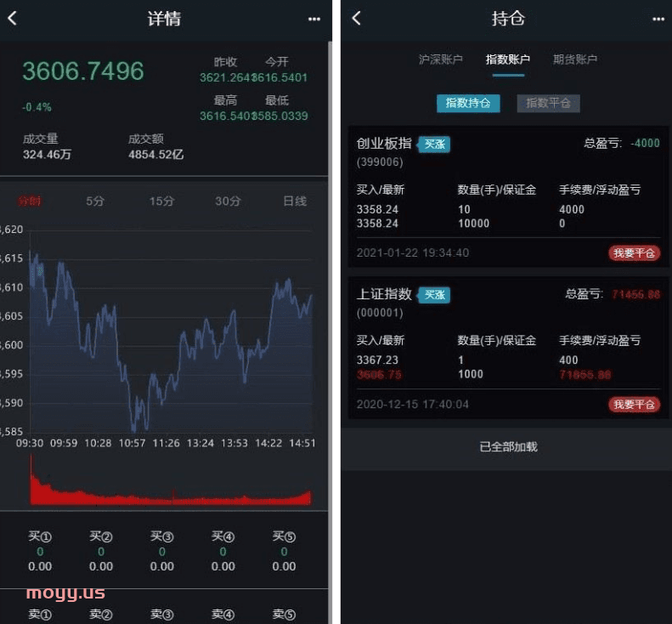Click the 14:51 time axis label
This screenshot has height=624, width=672.
pyautogui.click(x=302, y=443)
